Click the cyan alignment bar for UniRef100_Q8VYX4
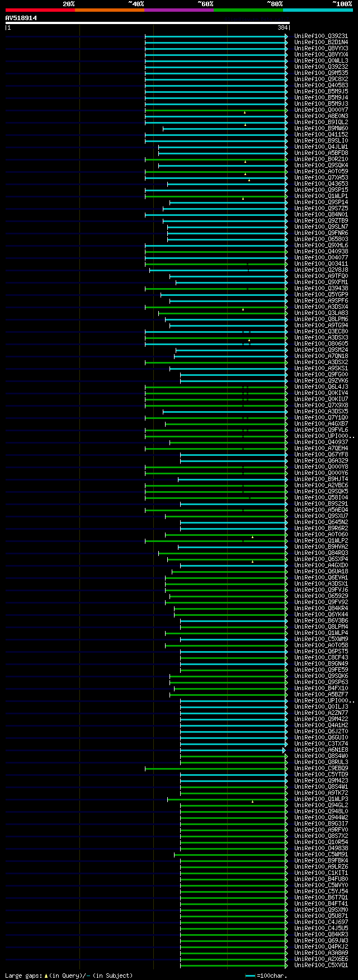Viewport: 358px width, 980px height. coord(216,55)
